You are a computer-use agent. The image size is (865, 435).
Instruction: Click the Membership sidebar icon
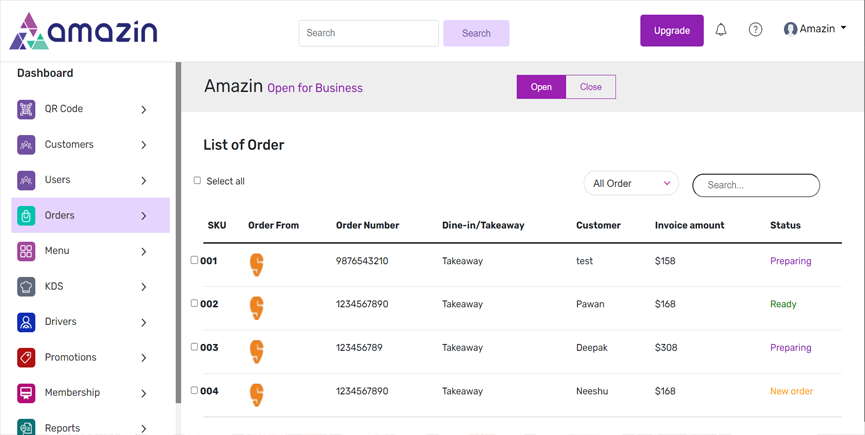click(x=26, y=393)
